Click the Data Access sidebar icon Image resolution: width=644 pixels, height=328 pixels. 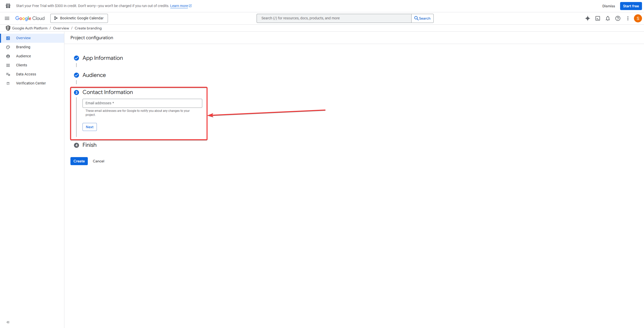[8, 74]
